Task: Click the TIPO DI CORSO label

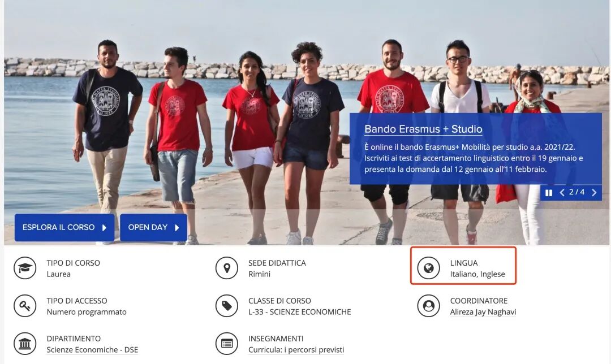Action: [x=73, y=263]
